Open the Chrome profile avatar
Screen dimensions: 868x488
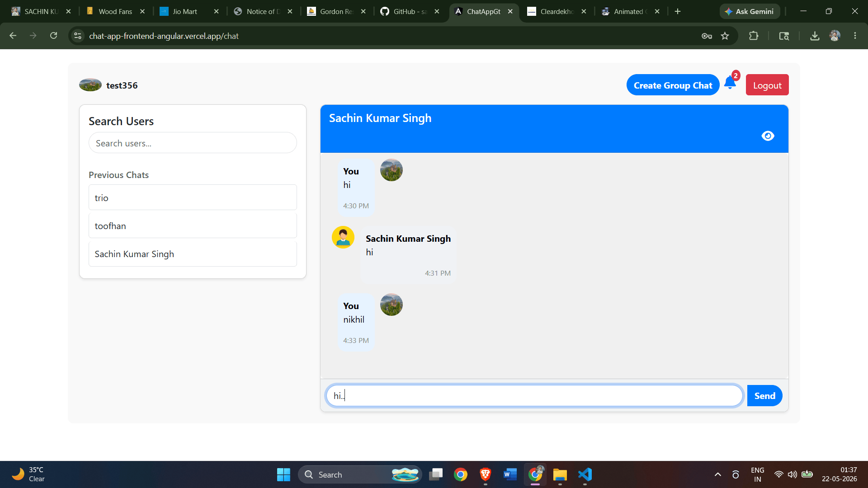pos(835,36)
